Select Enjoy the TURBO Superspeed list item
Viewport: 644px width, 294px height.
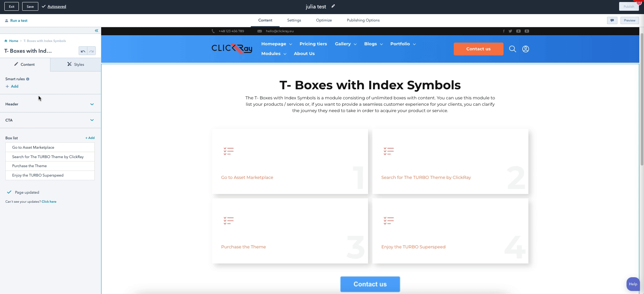[50, 175]
